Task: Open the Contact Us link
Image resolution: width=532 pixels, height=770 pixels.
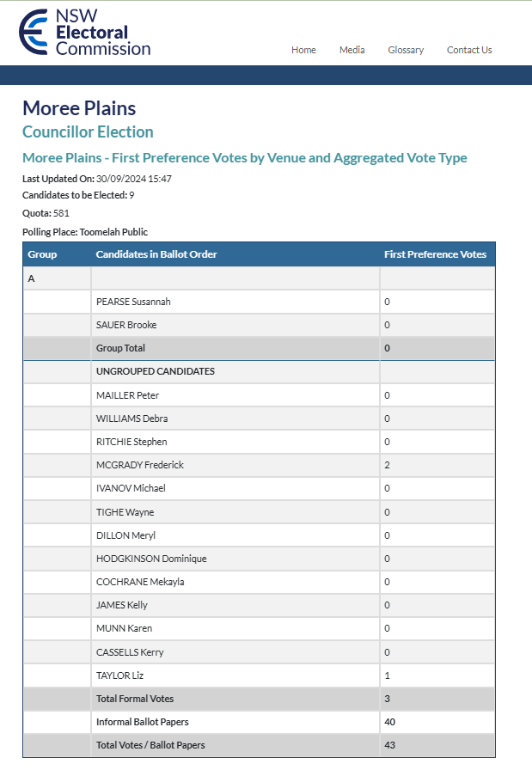Action: (469, 50)
